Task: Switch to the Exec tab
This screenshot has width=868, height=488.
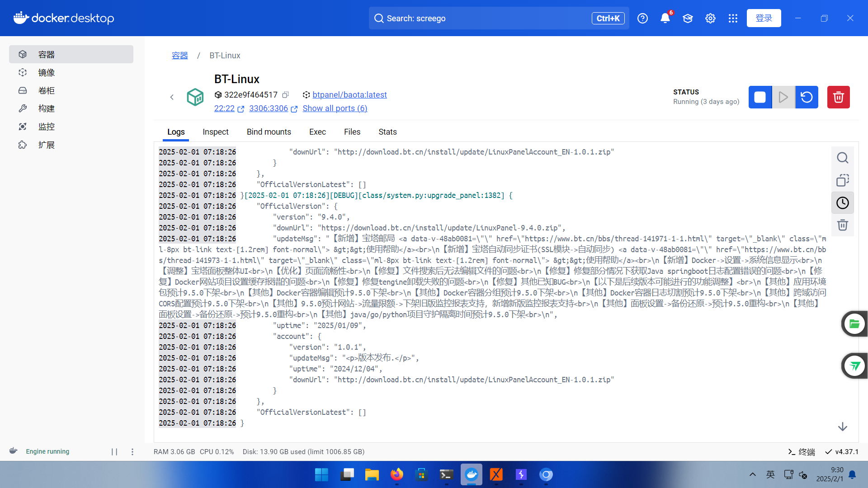Action: (x=317, y=132)
